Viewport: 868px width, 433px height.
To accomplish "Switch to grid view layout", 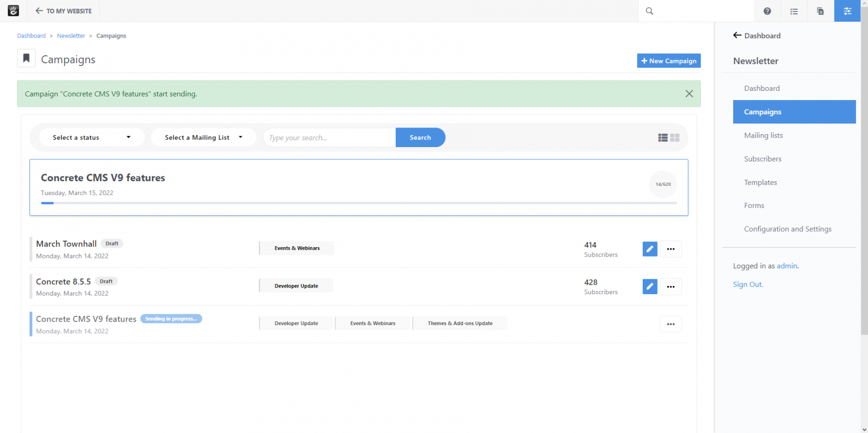I will click(675, 138).
